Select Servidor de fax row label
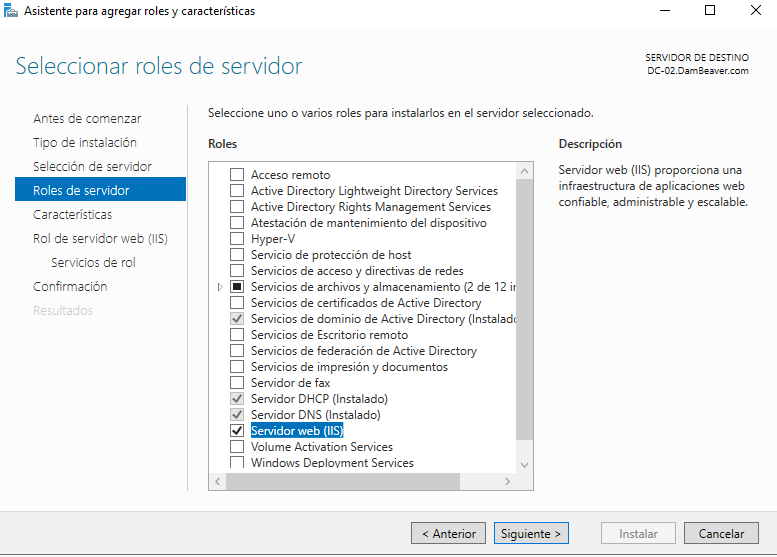Image resolution: width=777 pixels, height=557 pixels. [290, 383]
